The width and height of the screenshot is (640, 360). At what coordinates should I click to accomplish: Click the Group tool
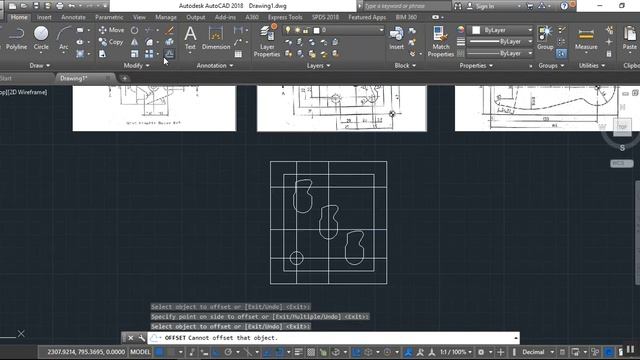(x=545, y=38)
